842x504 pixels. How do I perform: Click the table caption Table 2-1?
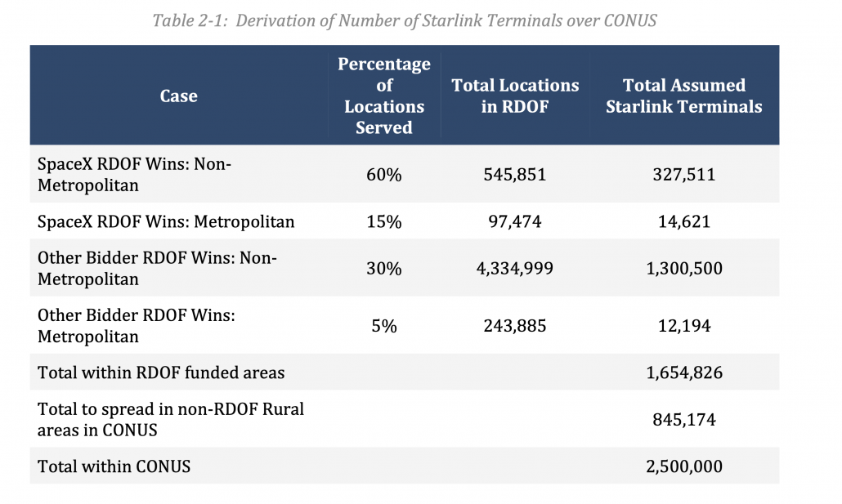click(405, 20)
